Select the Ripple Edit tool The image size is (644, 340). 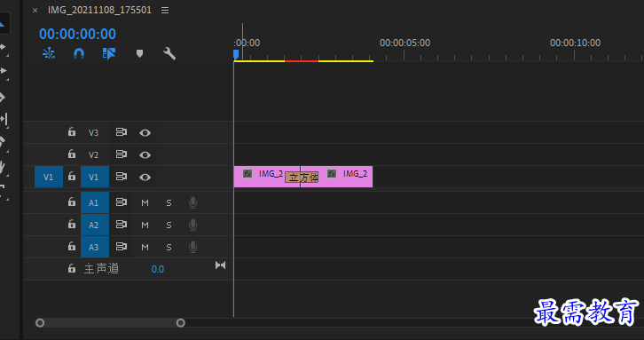[4, 72]
